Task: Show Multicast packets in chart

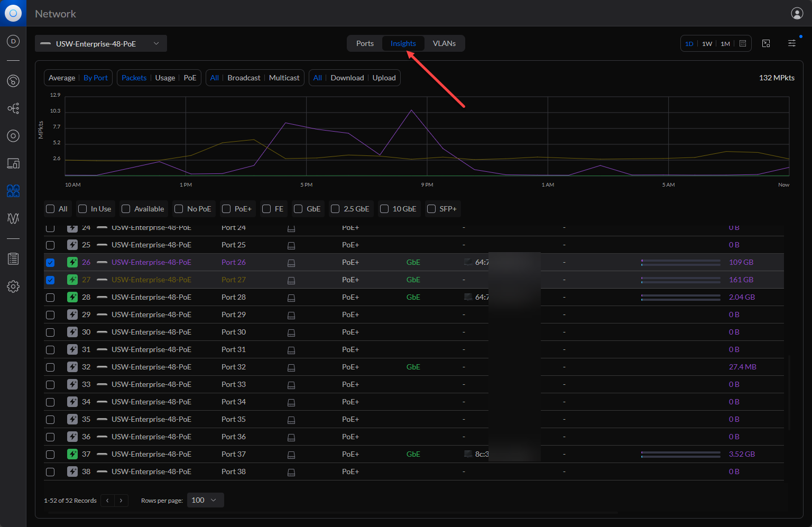Action: coord(284,78)
